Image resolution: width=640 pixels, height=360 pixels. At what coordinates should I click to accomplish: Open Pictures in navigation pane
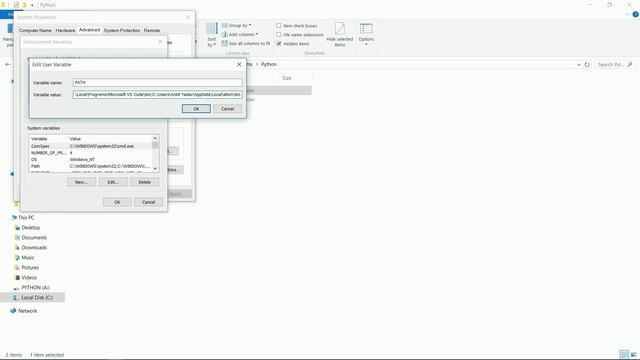[x=30, y=268]
